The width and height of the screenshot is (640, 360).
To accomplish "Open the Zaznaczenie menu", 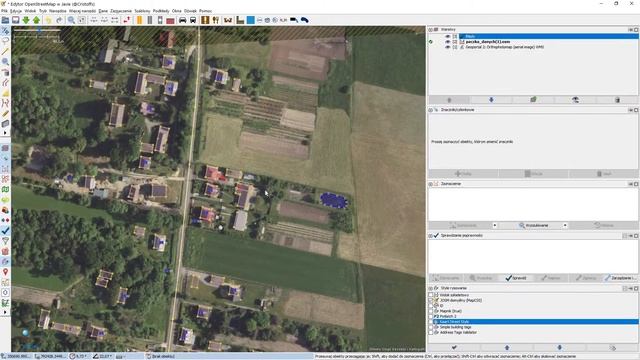I will (121, 11).
